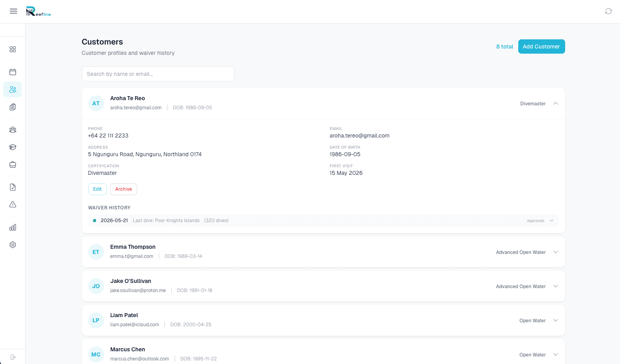620x364 pixels.
Task: Click Archive for Aroha Te Reo
Action: [x=124, y=189]
